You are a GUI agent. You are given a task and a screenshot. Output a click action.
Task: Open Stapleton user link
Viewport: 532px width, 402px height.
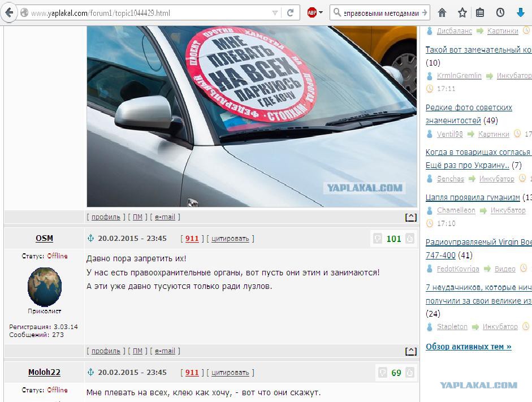pos(452,327)
